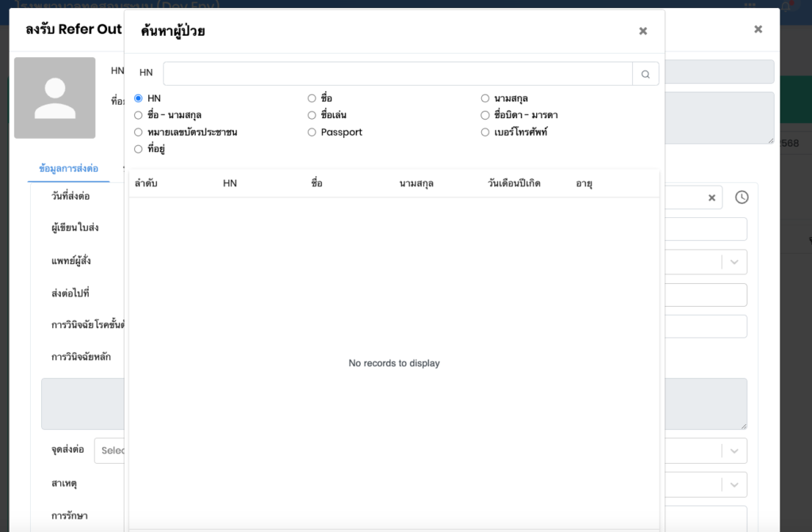This screenshot has width=812, height=532.
Task: Close the ค้นหาผู้ป่วย search dialog
Action: click(x=643, y=31)
